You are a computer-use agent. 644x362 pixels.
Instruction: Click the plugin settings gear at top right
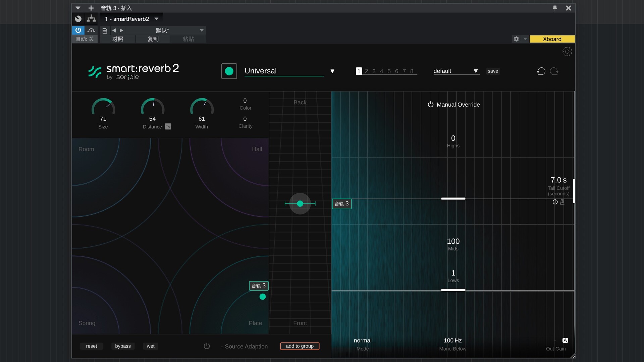click(x=567, y=52)
